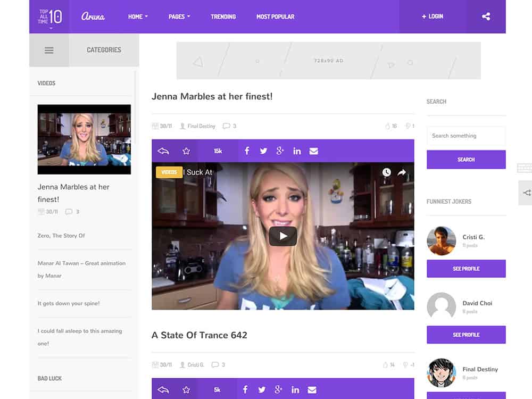The height and width of the screenshot is (399, 532).
Task: Click Cristi G. name in Funniest Jokers
Action: click(473, 237)
